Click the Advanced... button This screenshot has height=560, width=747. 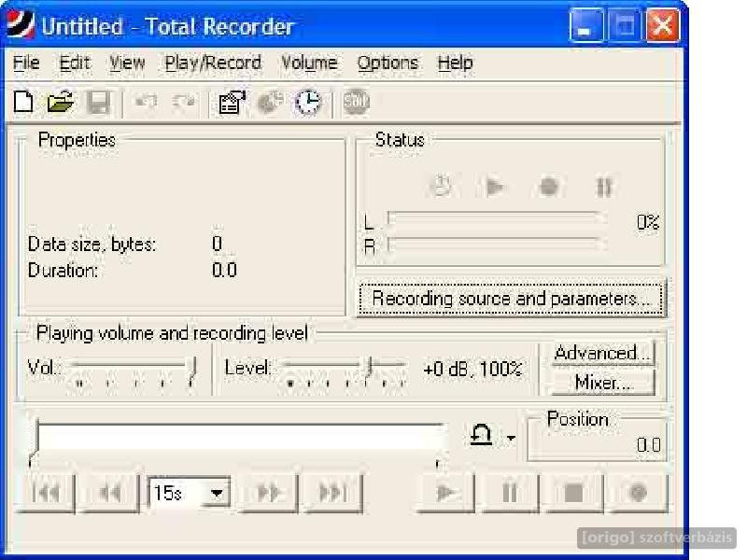603,353
